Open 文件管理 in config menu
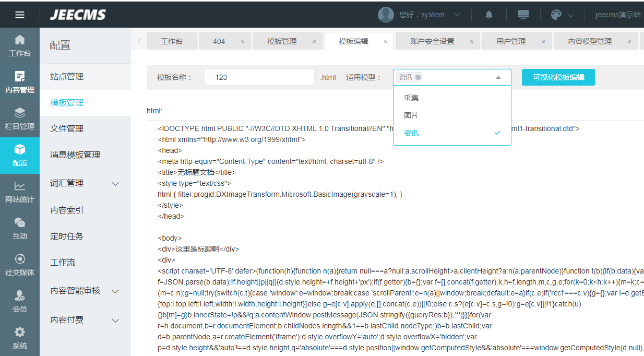Image resolution: width=644 pixels, height=356 pixels. point(85,129)
